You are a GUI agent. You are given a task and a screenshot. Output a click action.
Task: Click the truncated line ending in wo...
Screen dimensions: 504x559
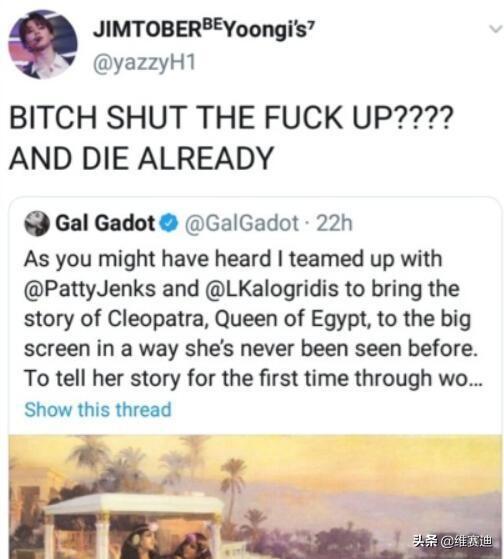point(253,378)
